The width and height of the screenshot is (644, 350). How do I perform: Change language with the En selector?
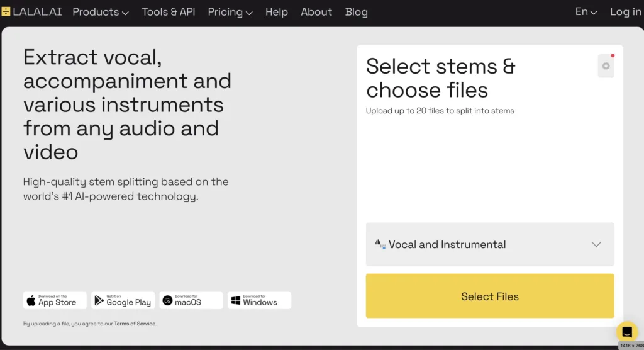point(586,12)
